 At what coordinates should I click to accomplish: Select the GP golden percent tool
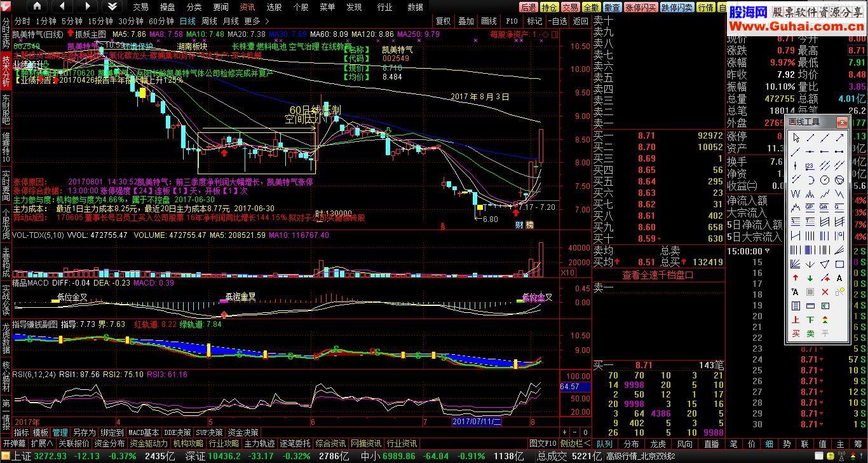click(810, 207)
